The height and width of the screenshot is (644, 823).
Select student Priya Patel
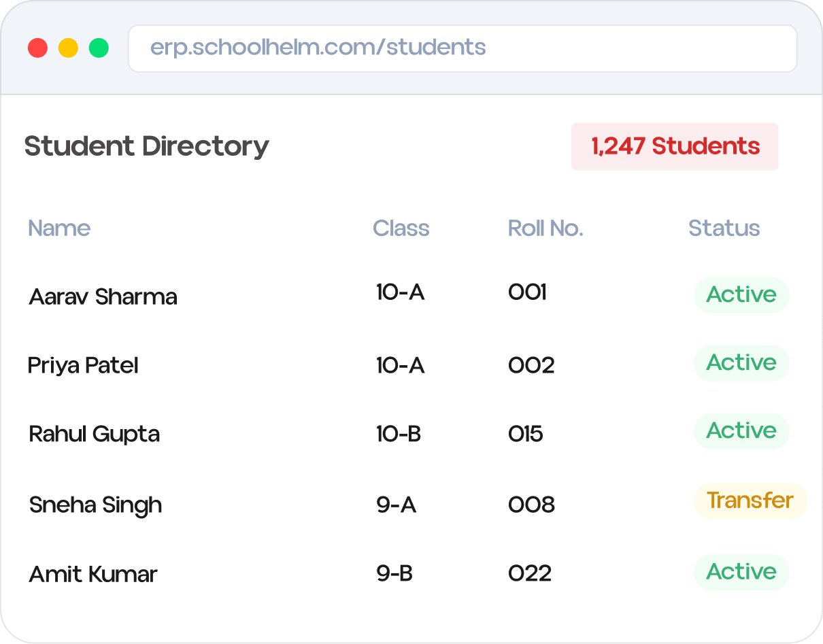pos(83,365)
